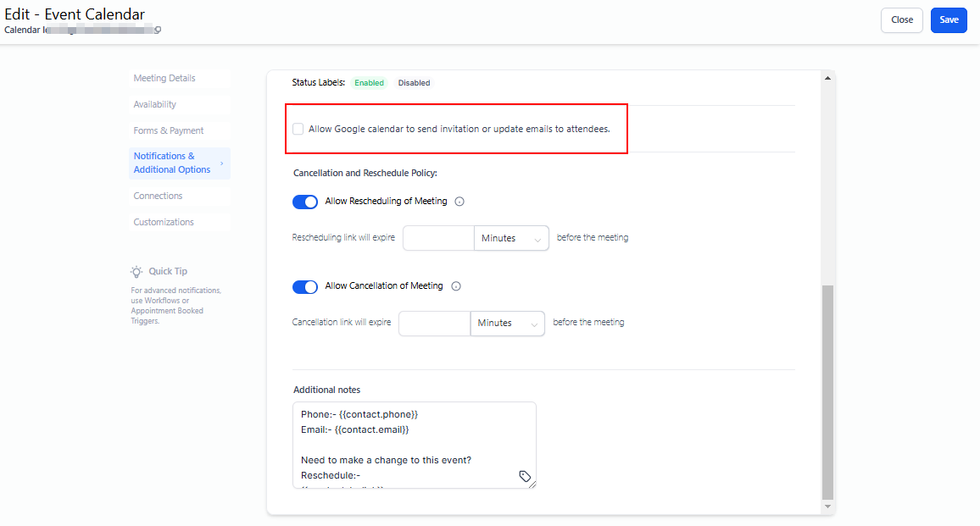Viewport: 980px width, 526px height.
Task: Click the scroll-down arrow of settings panel
Action: (828, 507)
